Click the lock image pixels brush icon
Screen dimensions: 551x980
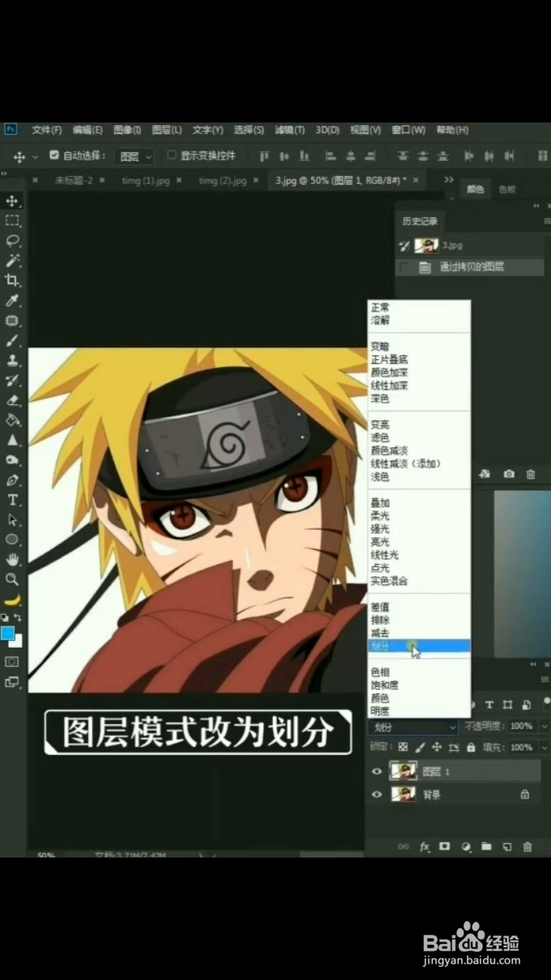(x=420, y=746)
